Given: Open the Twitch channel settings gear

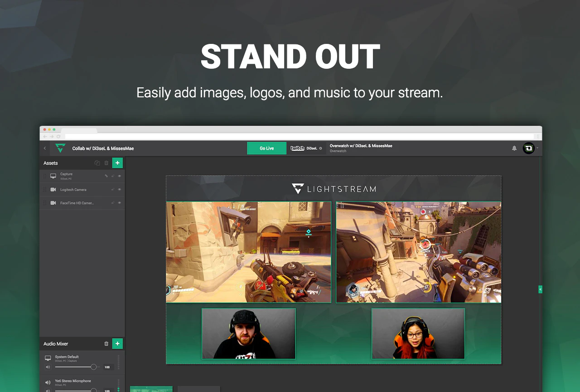Looking at the screenshot, I should pyautogui.click(x=321, y=148).
